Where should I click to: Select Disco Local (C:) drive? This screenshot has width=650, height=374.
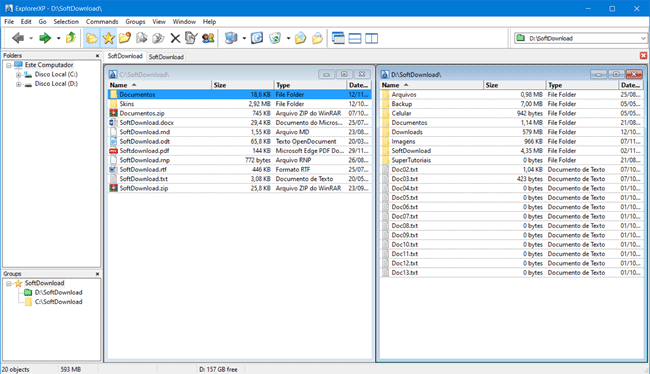click(56, 74)
